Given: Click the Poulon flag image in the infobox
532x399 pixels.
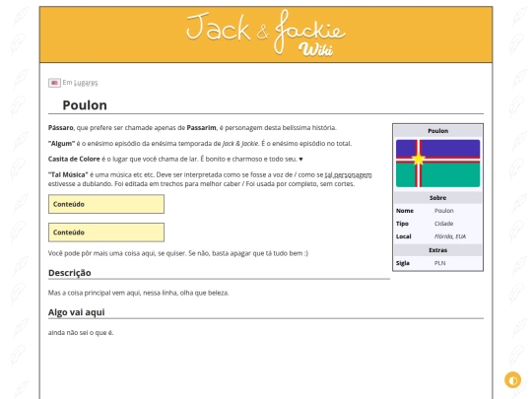Looking at the screenshot, I should pyautogui.click(x=437, y=164).
